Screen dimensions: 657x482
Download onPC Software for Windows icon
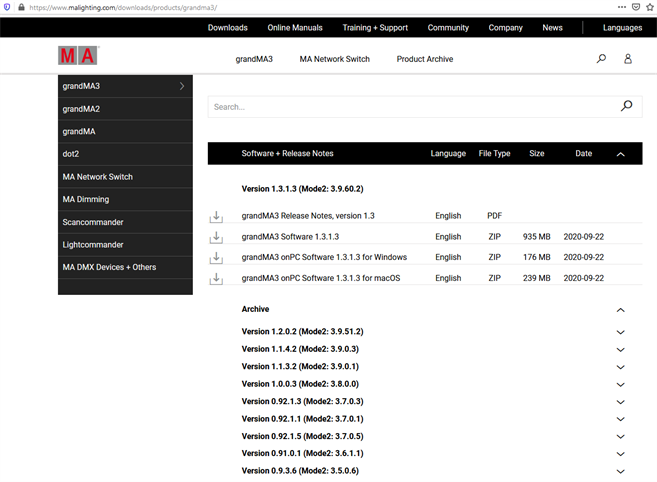pos(216,258)
